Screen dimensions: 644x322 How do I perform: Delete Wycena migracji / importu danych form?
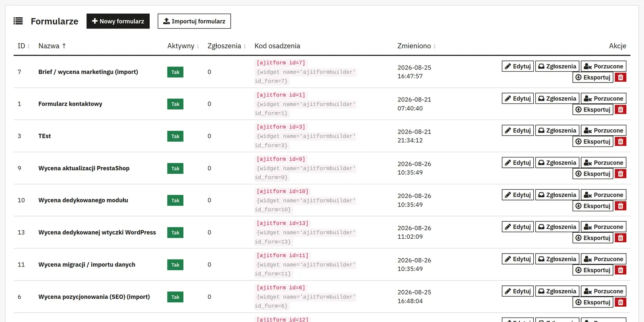pyautogui.click(x=621, y=270)
